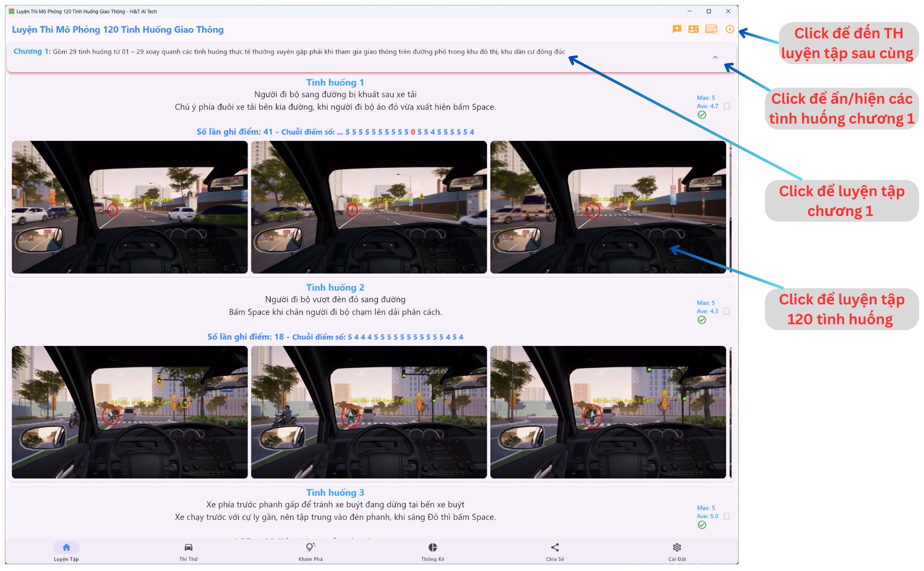Minimize the application window
The image size is (924, 571).
[689, 11]
